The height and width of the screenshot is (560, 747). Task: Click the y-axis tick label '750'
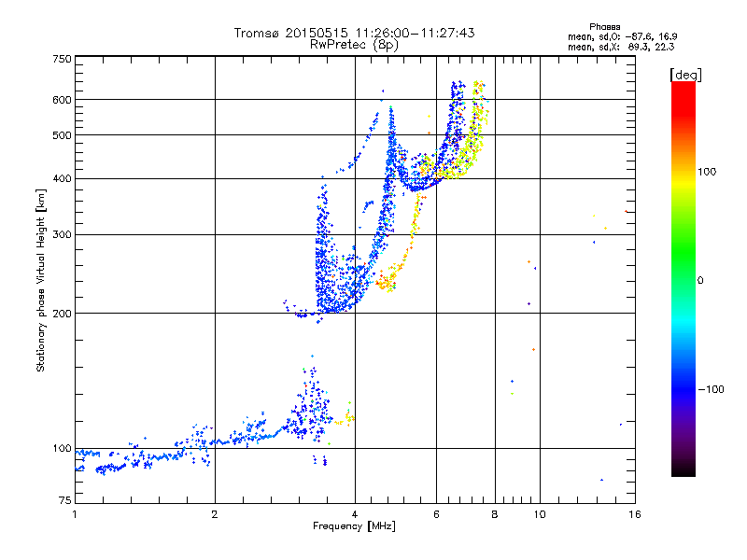63,59
